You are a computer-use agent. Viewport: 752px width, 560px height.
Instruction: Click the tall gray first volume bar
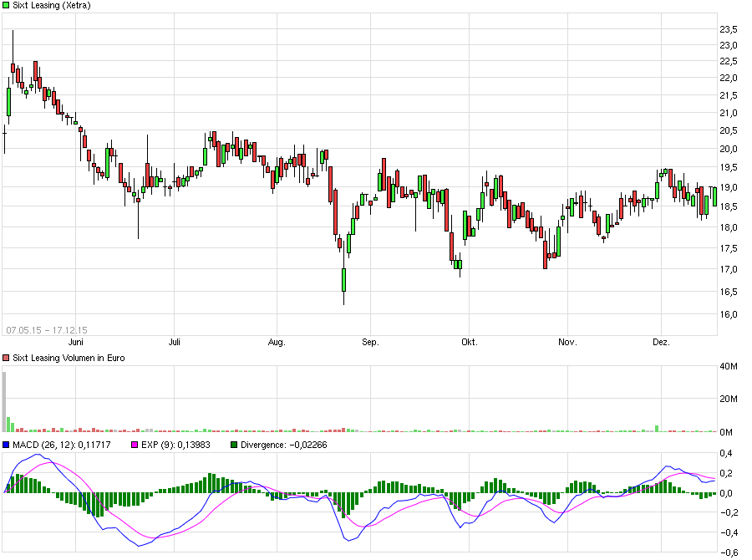4,401
